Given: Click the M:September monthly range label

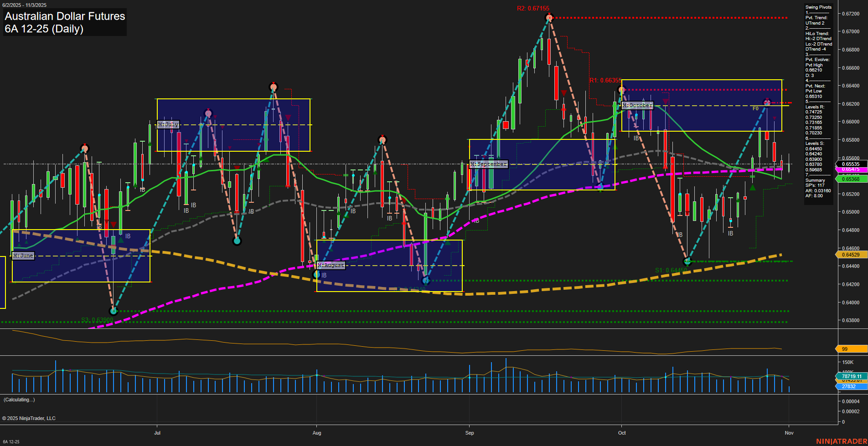Looking at the screenshot, I should 488,164.
